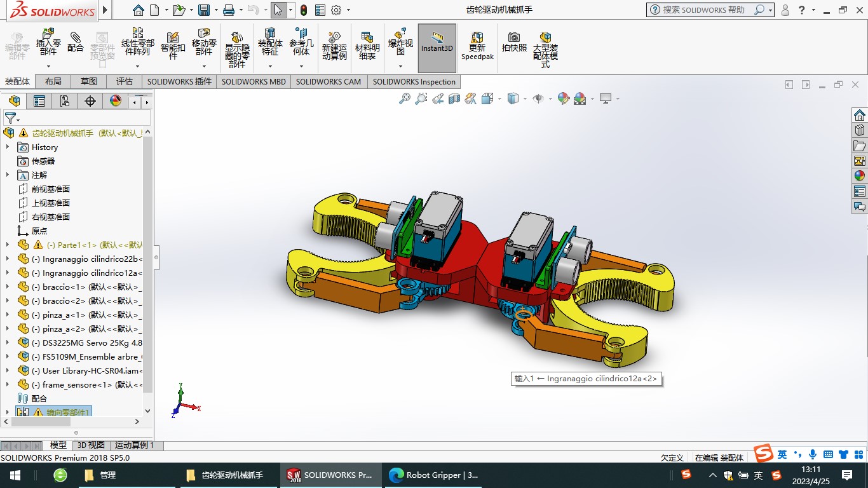Open a file with the folder icon
Image resolution: width=868 pixels, height=488 pixels.
click(179, 10)
